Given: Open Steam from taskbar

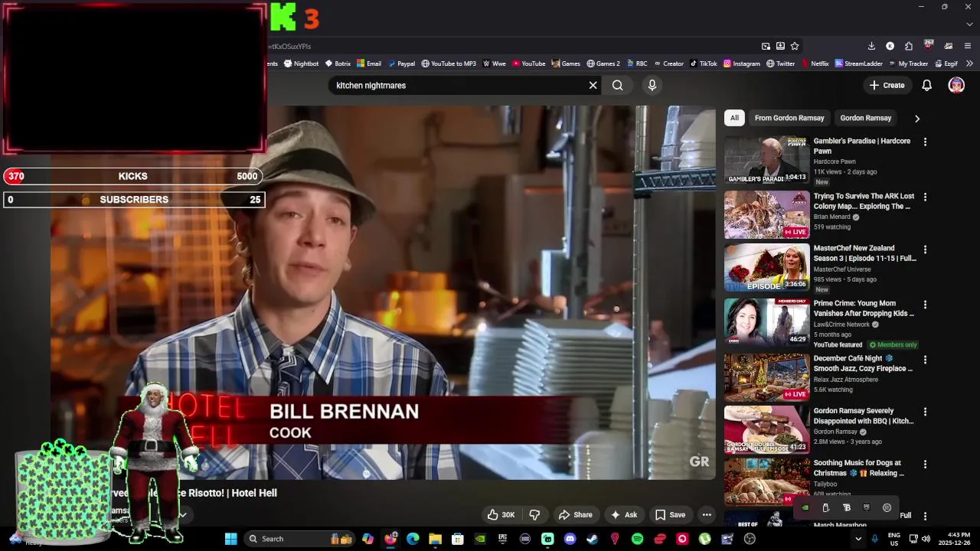Looking at the screenshot, I should coord(592,539).
